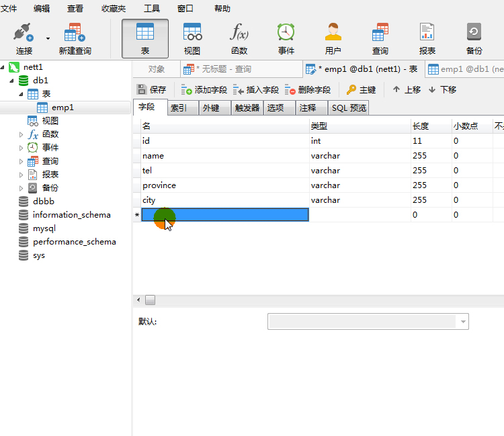The width and height of the screenshot is (504, 436).
Task: Collapse the db1 database node
Action: (x=12, y=81)
